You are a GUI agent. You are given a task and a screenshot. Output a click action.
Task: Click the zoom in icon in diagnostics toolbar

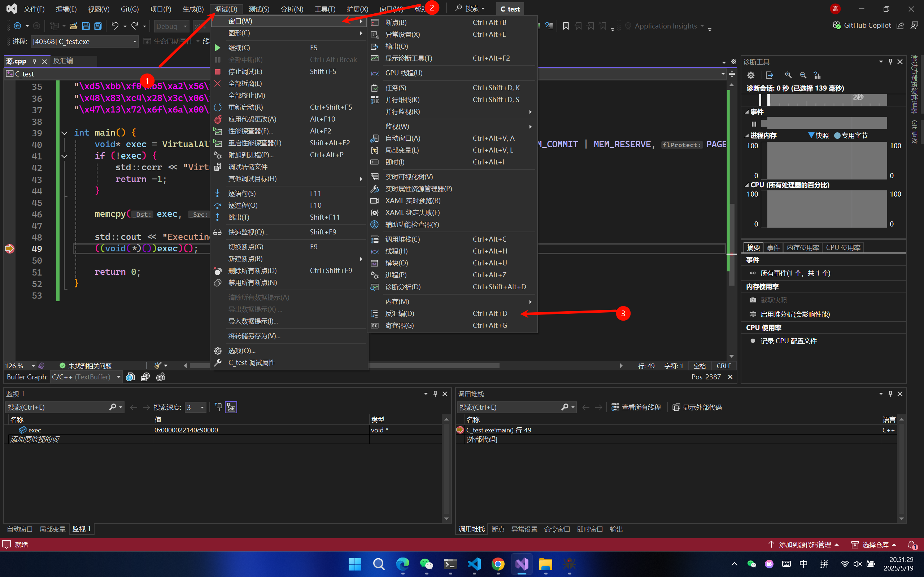(x=788, y=75)
